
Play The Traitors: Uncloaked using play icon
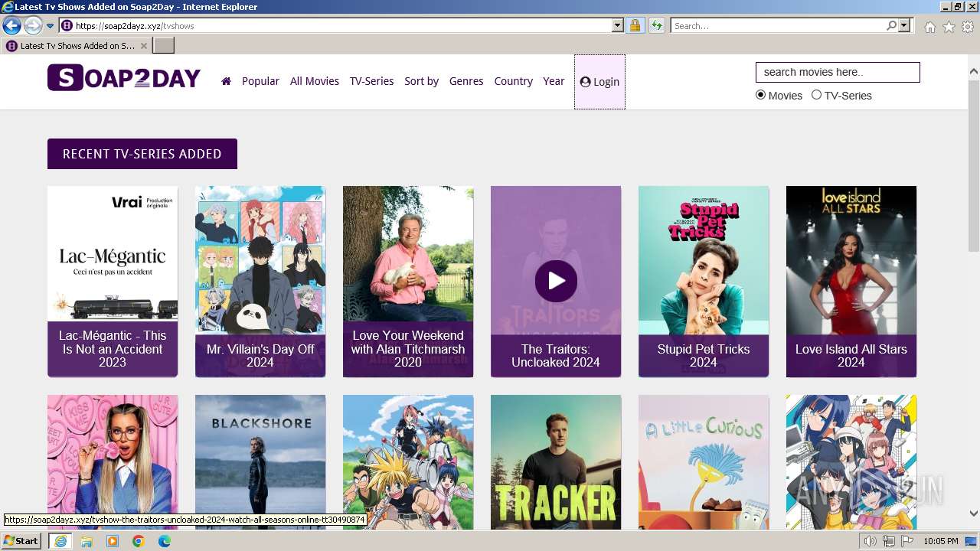(556, 281)
